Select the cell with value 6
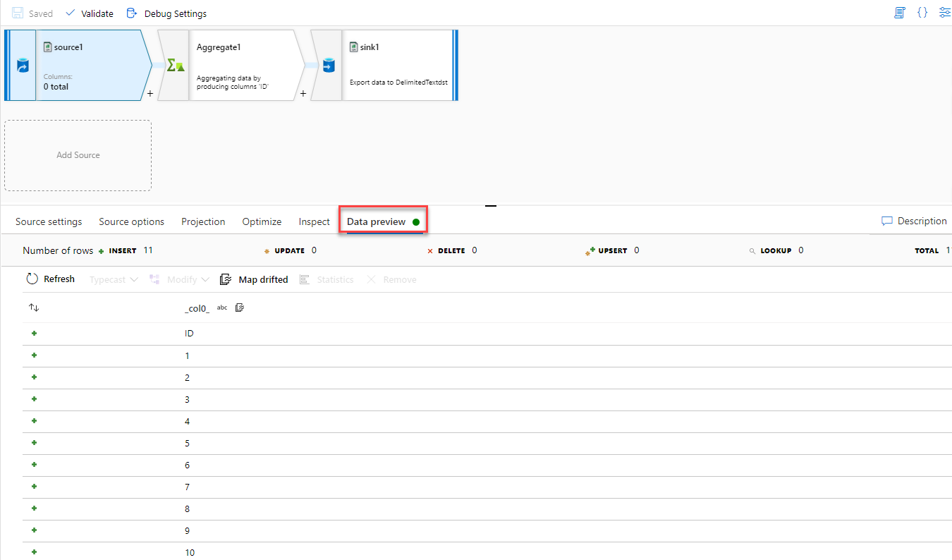The height and width of the screenshot is (560, 952). 187,465
